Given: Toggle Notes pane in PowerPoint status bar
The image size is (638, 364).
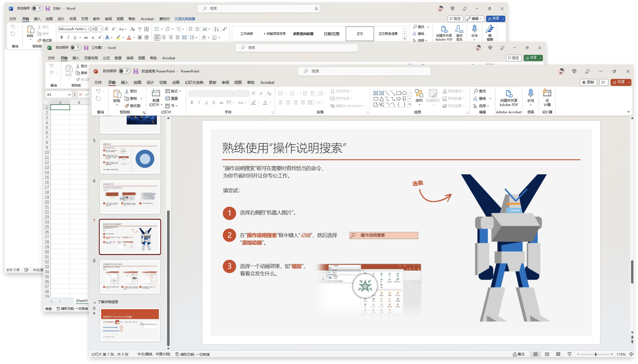Looking at the screenshot, I should coord(518,354).
